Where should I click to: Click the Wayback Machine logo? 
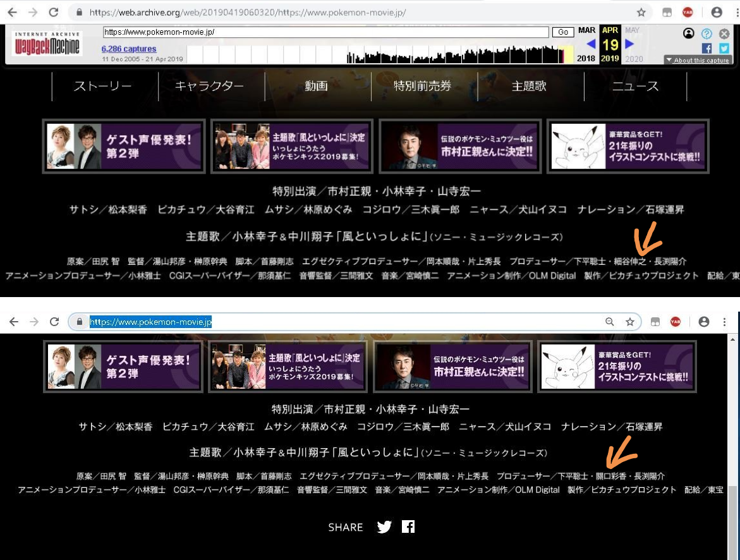click(47, 44)
